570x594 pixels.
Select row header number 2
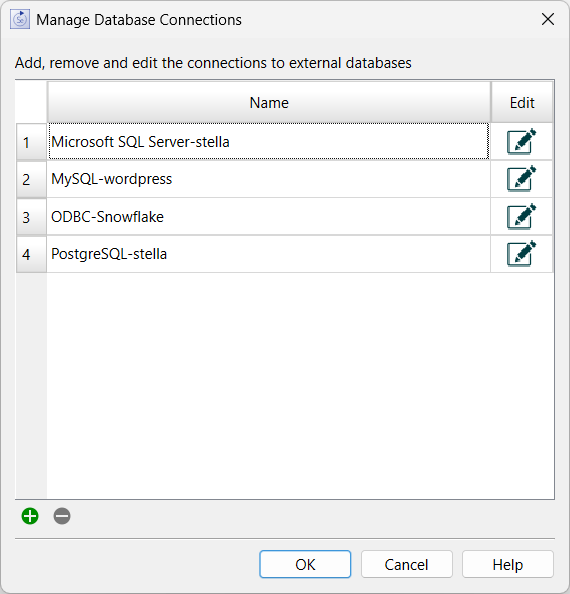point(31,179)
